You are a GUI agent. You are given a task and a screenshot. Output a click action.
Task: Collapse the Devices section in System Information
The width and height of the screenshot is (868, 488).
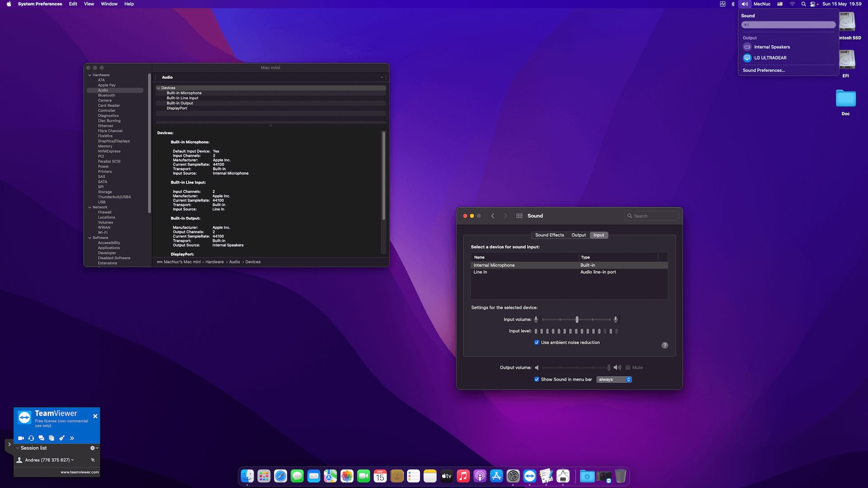[159, 88]
